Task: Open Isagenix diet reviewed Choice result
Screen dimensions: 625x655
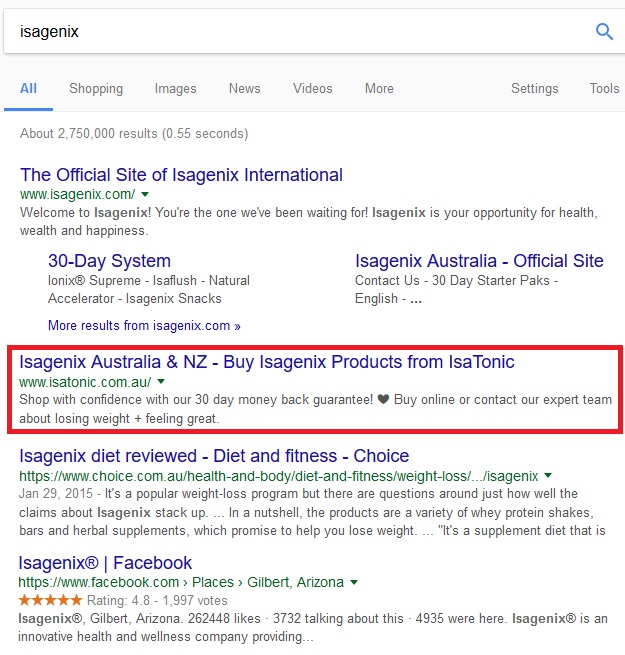Action: pyautogui.click(x=214, y=456)
